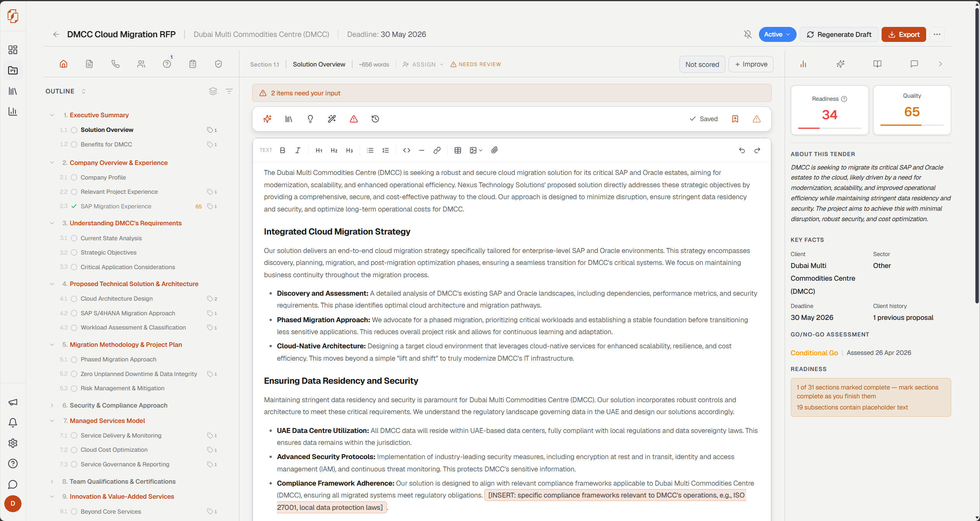Open the library books icon in left sidebar
980x521 pixels.
click(13, 91)
